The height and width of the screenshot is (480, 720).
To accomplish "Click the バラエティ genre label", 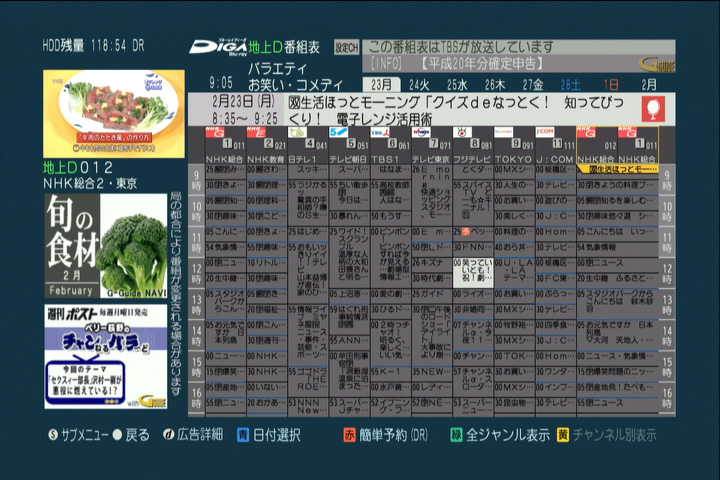I will click(x=277, y=69).
